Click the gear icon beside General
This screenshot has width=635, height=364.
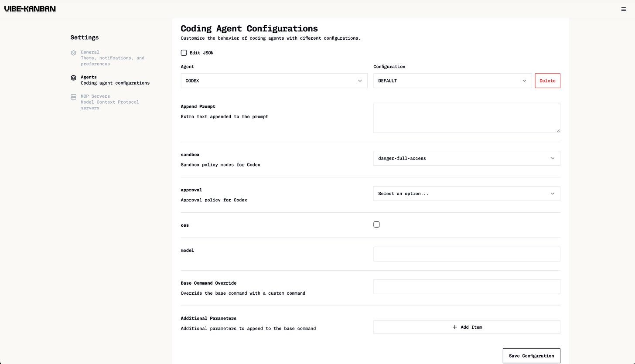(x=73, y=52)
